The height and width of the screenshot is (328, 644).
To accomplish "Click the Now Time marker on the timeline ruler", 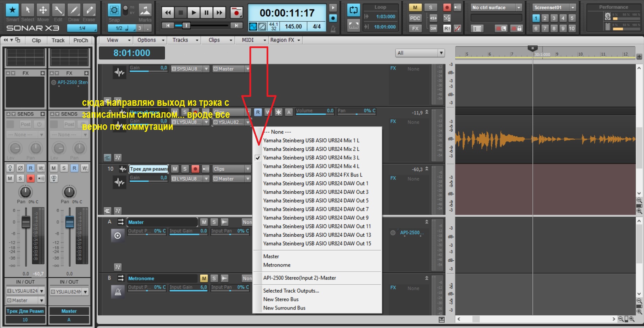I will [532, 48].
